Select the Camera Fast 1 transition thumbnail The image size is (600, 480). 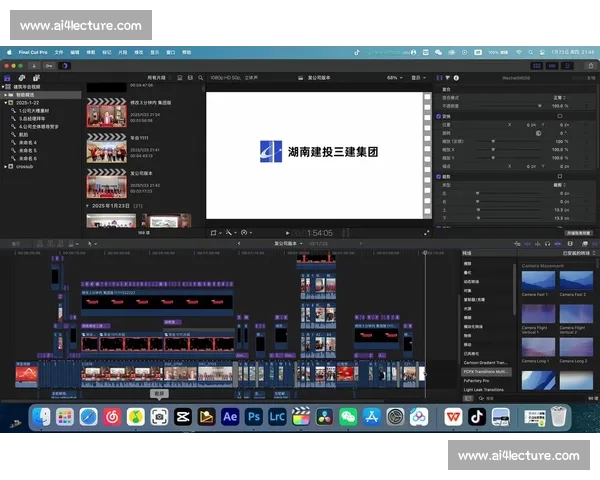pyautogui.click(x=539, y=281)
